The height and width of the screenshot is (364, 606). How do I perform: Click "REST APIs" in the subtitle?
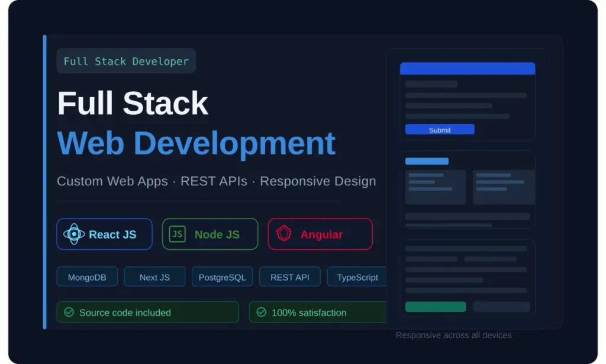pos(214,181)
